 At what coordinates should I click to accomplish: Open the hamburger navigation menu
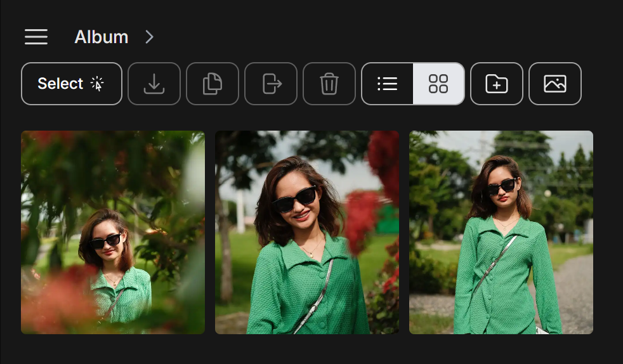pyautogui.click(x=36, y=37)
